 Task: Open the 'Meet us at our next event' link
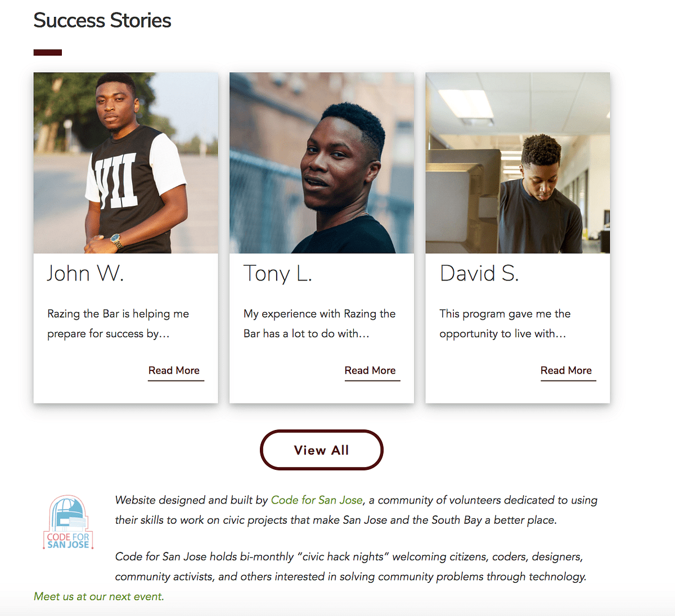click(x=99, y=596)
